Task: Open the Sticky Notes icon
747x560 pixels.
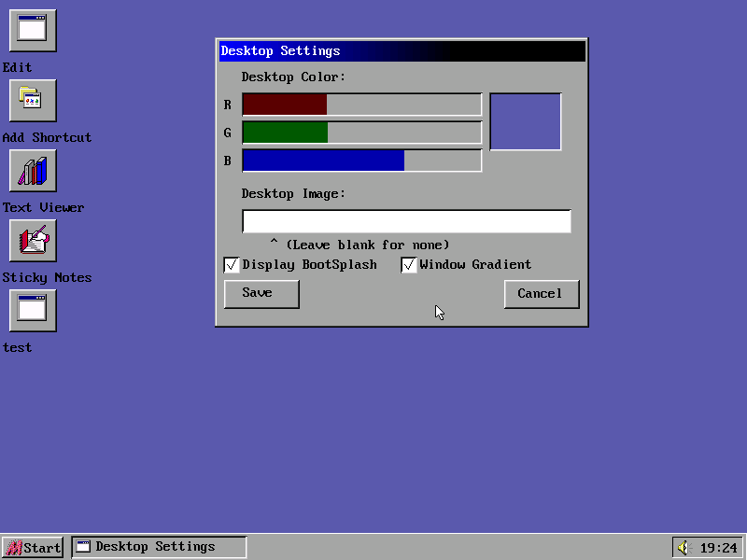Action: [x=33, y=240]
